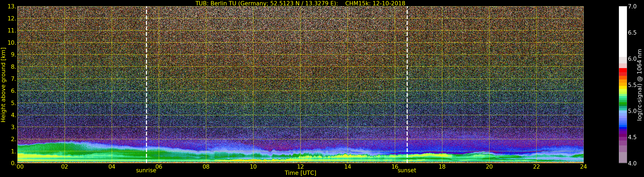Pick the "3." height axis tick label

coord(14,127)
